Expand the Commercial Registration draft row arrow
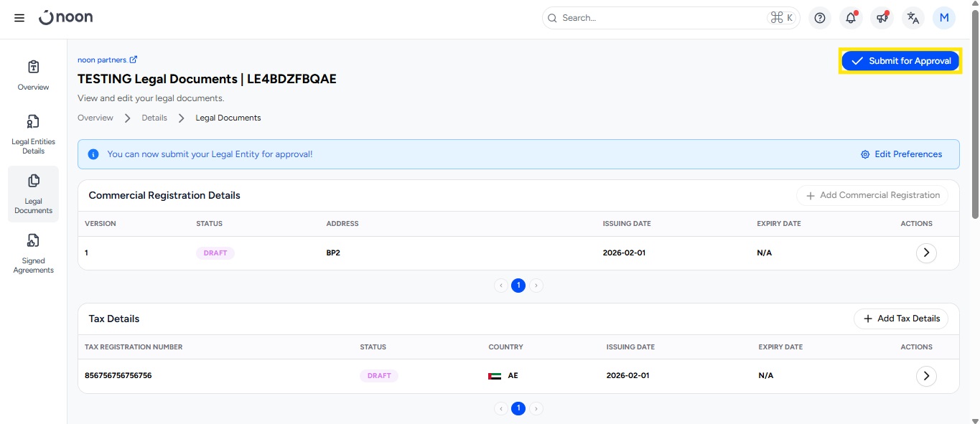This screenshot has width=980, height=424. click(926, 253)
